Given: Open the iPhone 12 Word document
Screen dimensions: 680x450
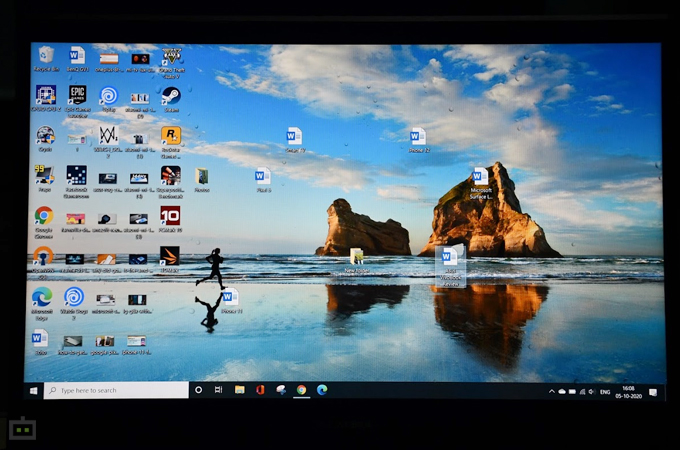Looking at the screenshot, I should (x=418, y=139).
